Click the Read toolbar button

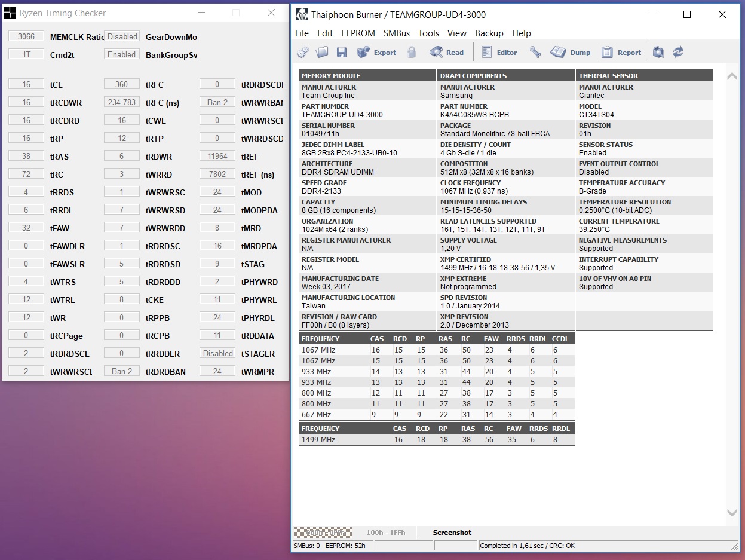[447, 53]
